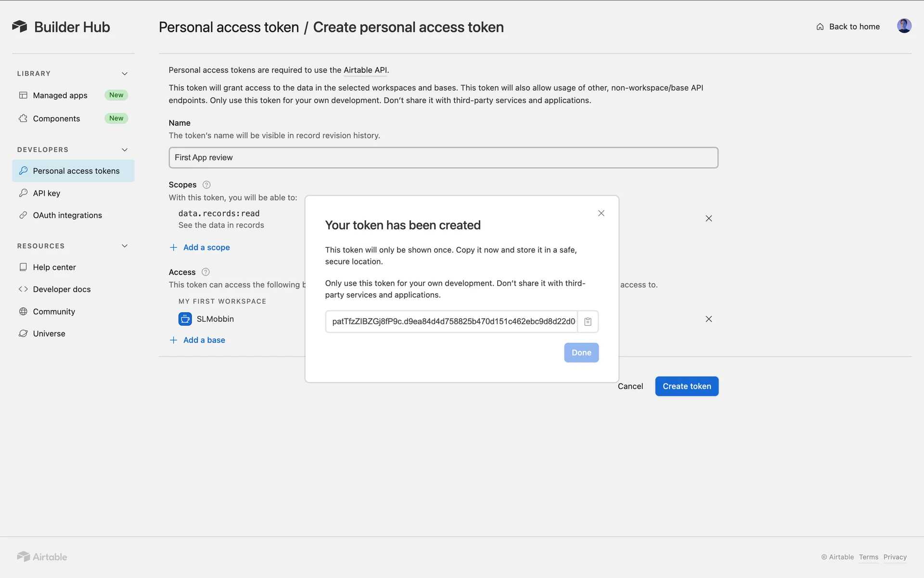Click the Access help question icon
This screenshot has height=578, width=924.
pos(205,272)
